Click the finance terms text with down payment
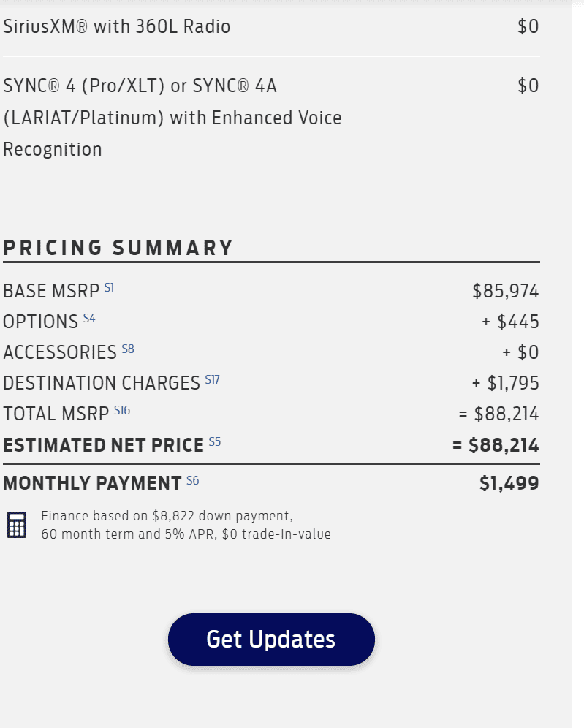This screenshot has width=584, height=728. point(186,525)
